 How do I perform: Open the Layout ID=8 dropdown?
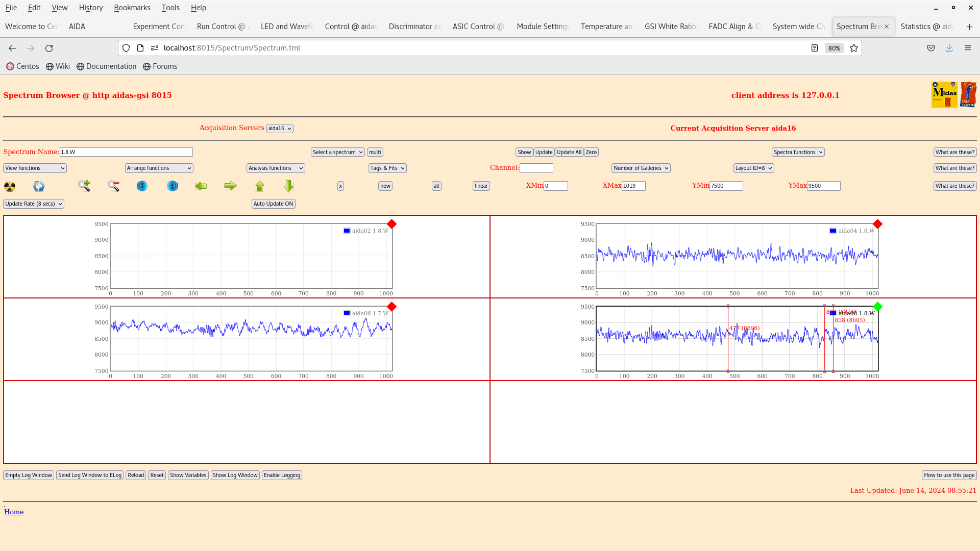click(753, 168)
